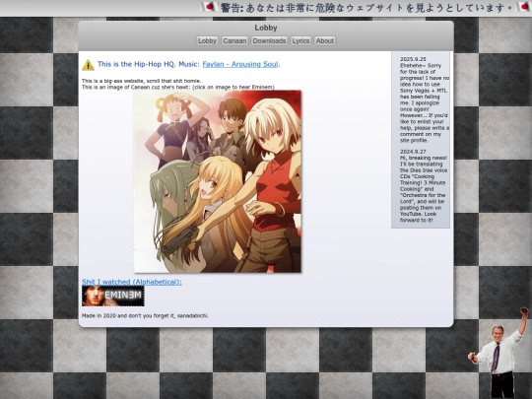
Task: Click the 'Made in 2020' footer text
Action: click(145, 315)
